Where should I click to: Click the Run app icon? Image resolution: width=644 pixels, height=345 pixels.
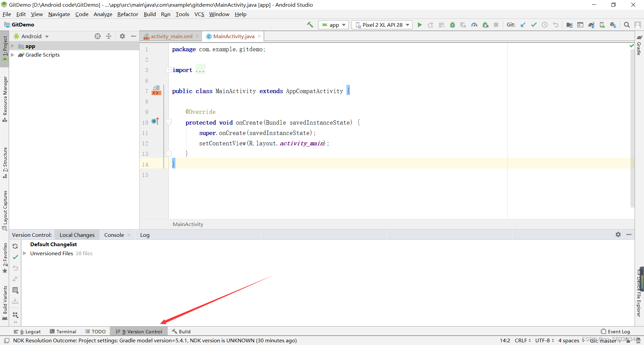click(420, 25)
